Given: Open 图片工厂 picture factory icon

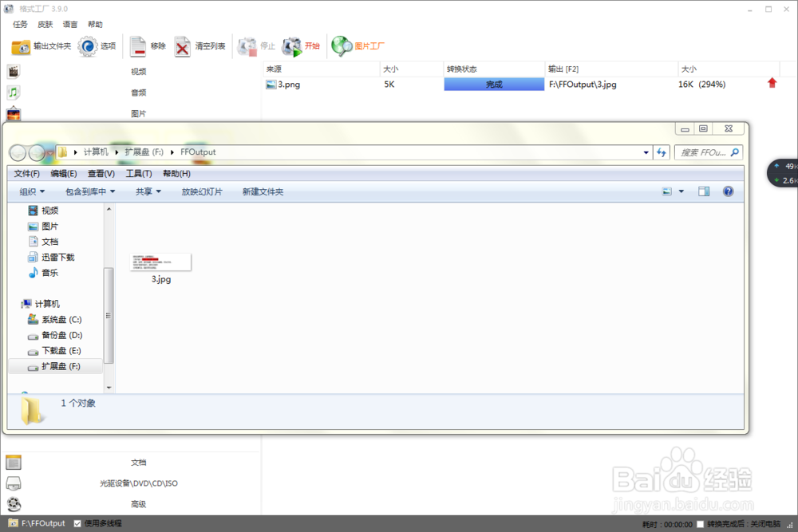Looking at the screenshot, I should (x=342, y=46).
